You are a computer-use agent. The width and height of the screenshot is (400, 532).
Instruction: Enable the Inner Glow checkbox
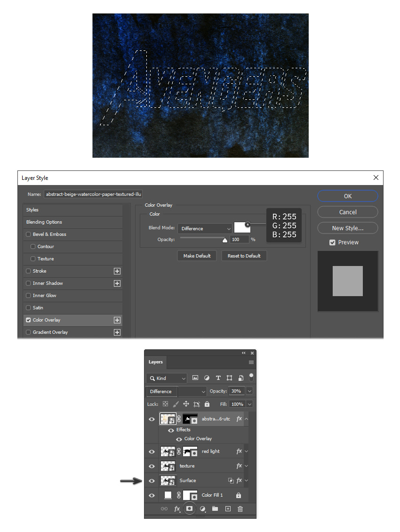click(x=29, y=295)
